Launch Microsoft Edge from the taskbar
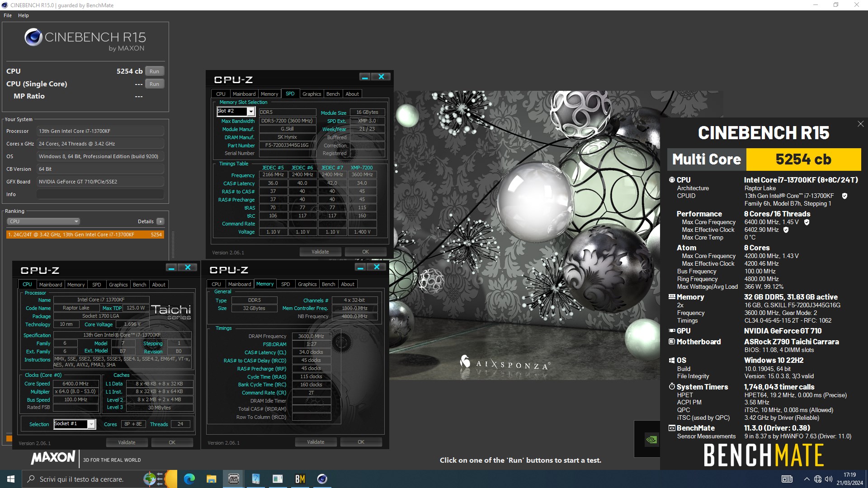Viewport: 868px width, 488px height. (x=189, y=479)
